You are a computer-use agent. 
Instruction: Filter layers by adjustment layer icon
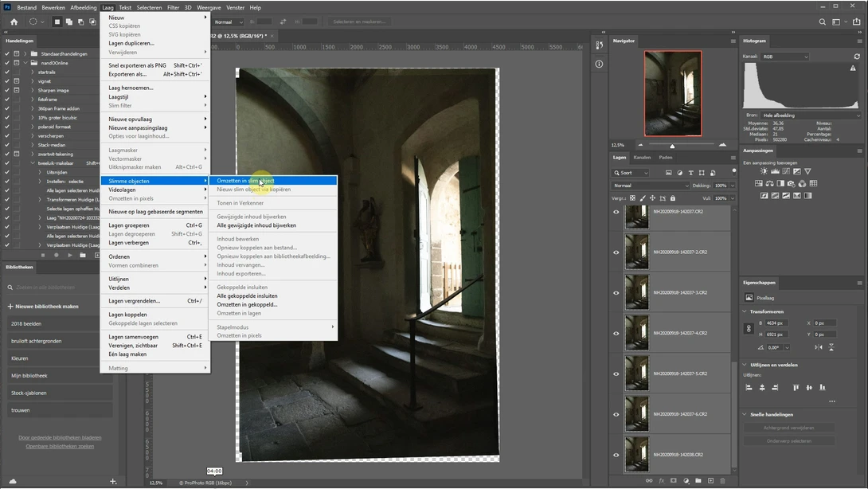tap(680, 173)
